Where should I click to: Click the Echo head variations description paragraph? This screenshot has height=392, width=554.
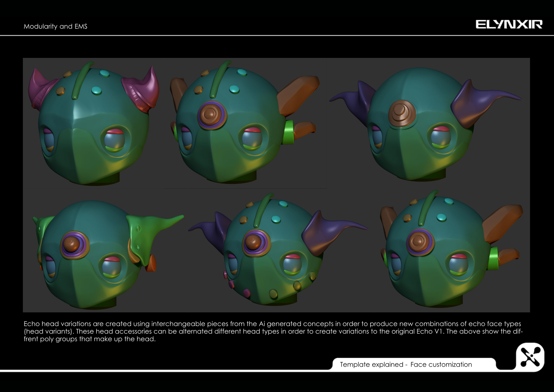coord(273,331)
